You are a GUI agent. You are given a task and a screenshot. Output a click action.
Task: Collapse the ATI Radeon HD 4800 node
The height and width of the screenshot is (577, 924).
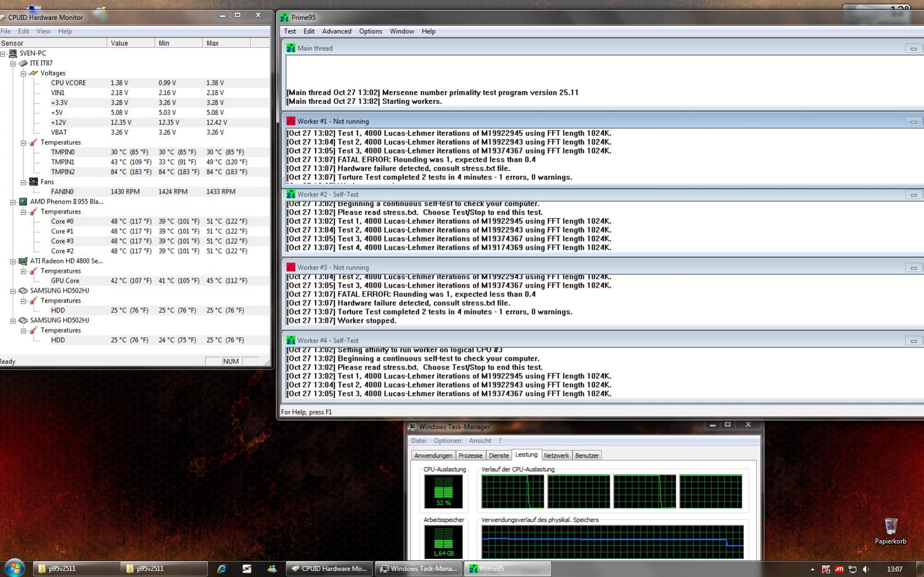[13, 261]
